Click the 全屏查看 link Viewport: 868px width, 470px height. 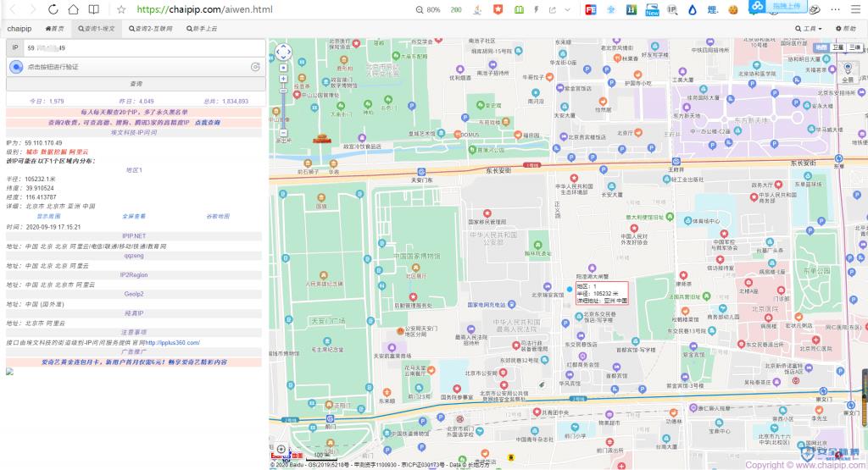[x=133, y=216]
